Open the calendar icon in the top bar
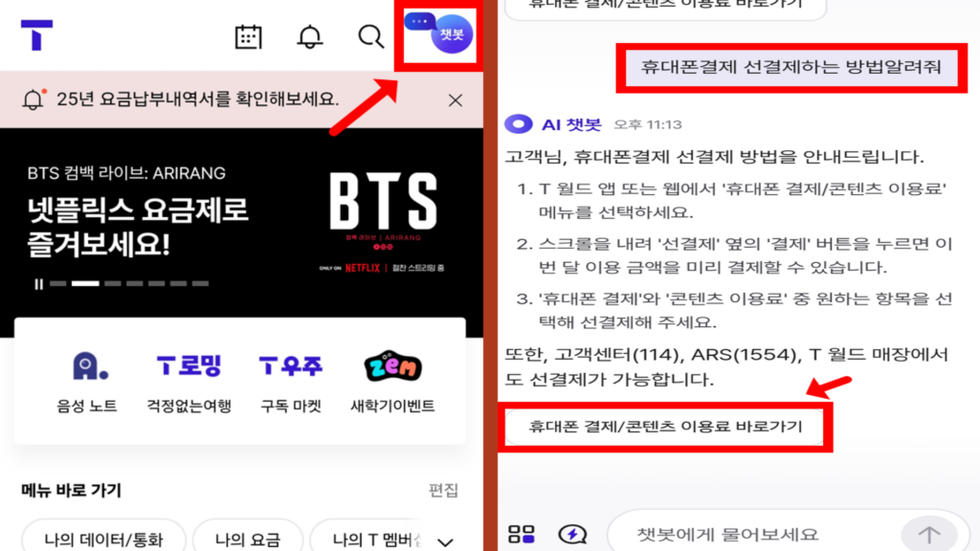 click(x=248, y=37)
